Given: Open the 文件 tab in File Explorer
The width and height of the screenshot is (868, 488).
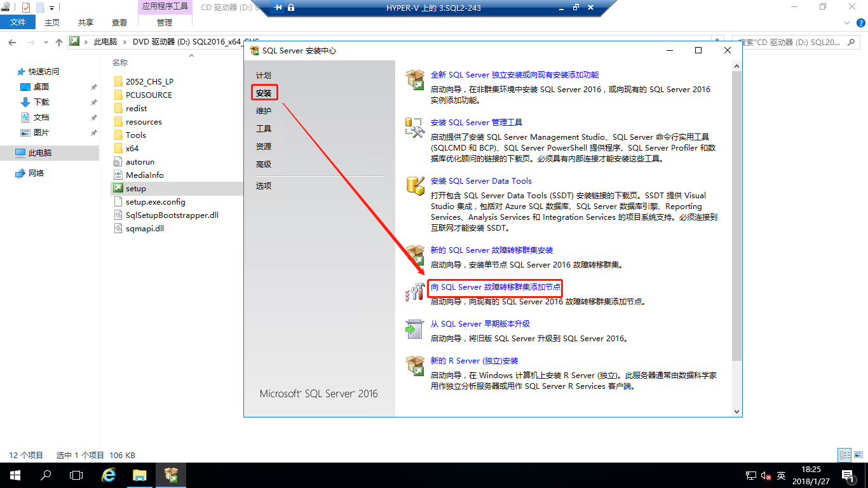Looking at the screenshot, I should [18, 22].
